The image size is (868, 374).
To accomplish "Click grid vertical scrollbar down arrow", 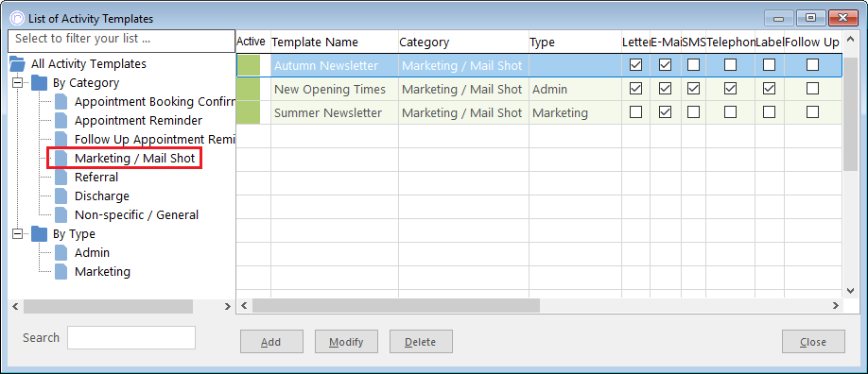I will coord(851,291).
